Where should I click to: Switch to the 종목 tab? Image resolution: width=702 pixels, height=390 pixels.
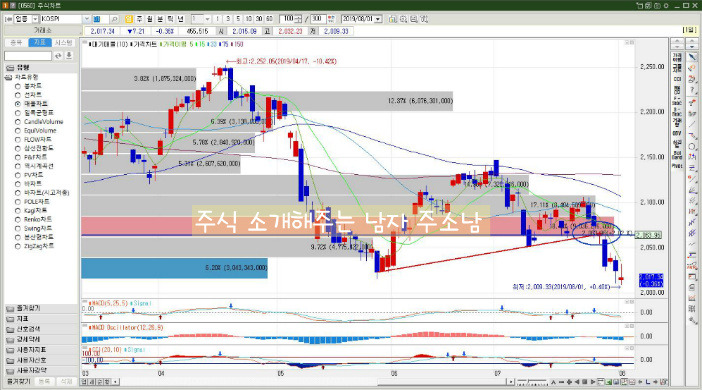point(16,43)
